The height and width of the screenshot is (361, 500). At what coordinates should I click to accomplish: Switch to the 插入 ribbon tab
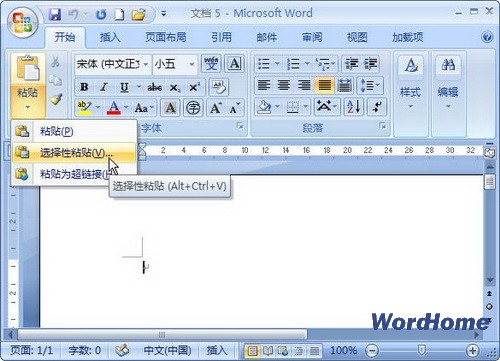tap(110, 37)
